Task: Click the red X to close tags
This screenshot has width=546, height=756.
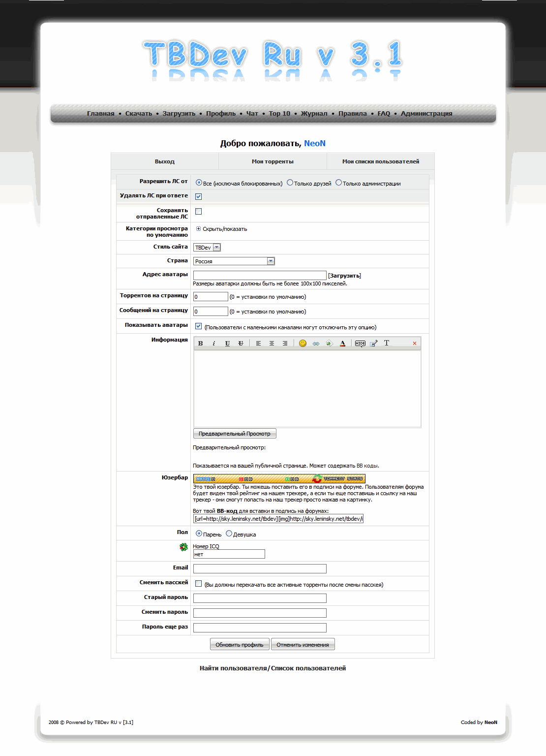Action: click(x=415, y=343)
